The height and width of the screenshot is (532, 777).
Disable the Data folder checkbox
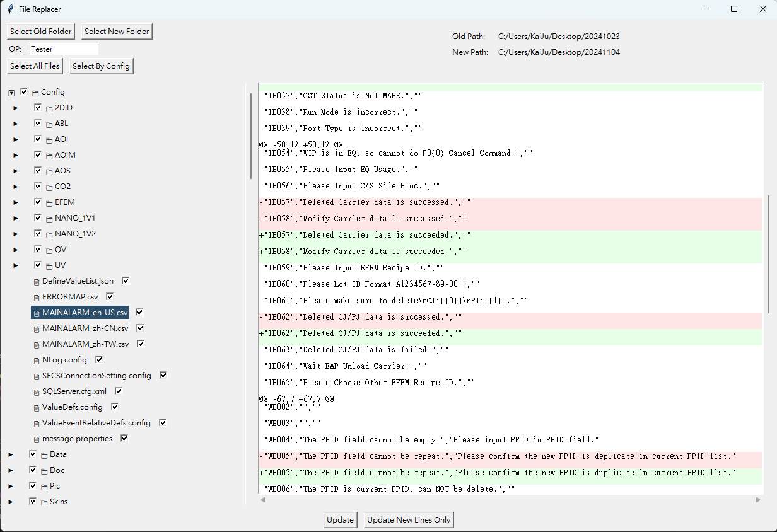pos(32,454)
